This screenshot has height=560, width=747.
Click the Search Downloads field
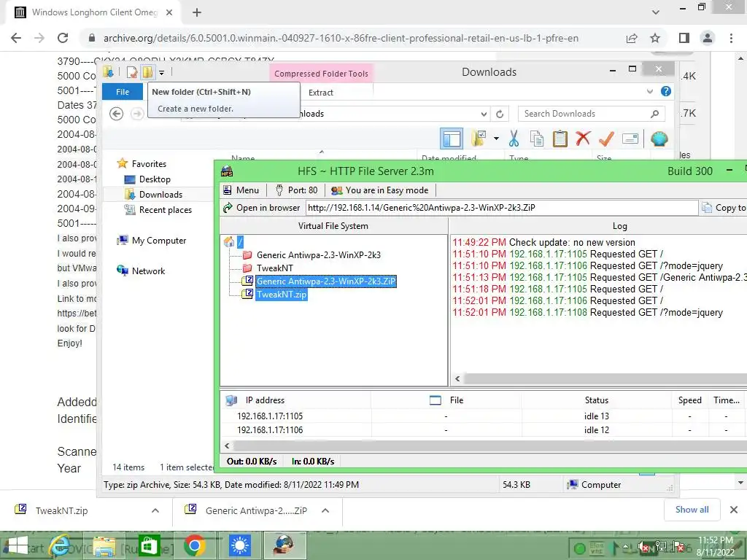(x=591, y=114)
